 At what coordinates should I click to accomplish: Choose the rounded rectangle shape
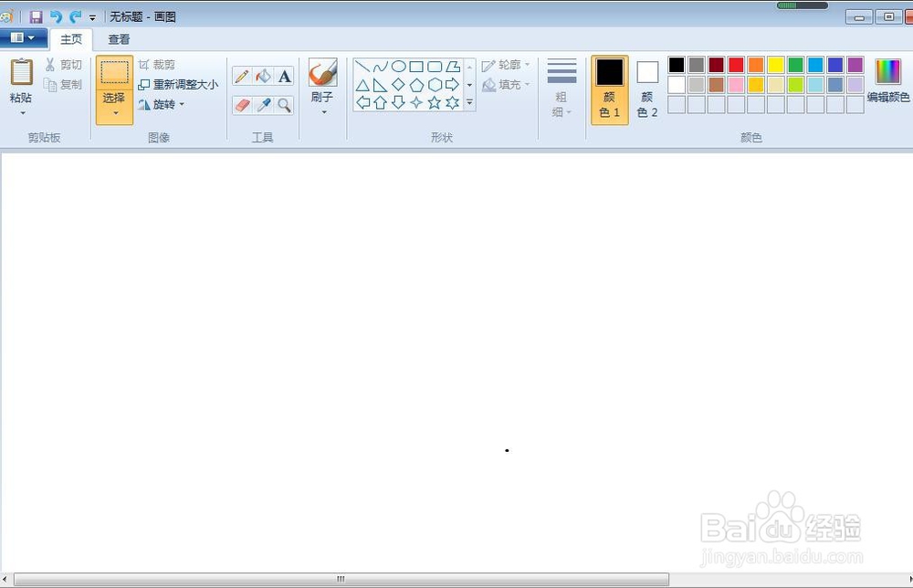[435, 67]
